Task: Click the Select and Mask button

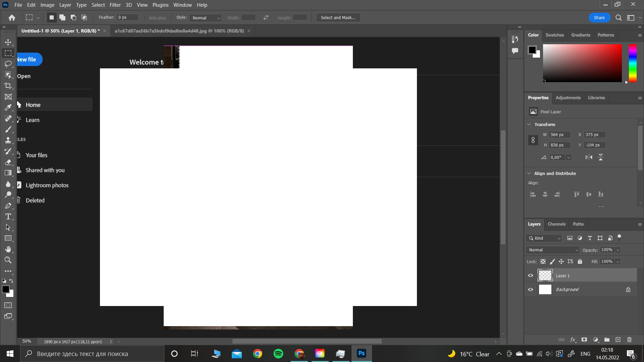Action: [338, 18]
